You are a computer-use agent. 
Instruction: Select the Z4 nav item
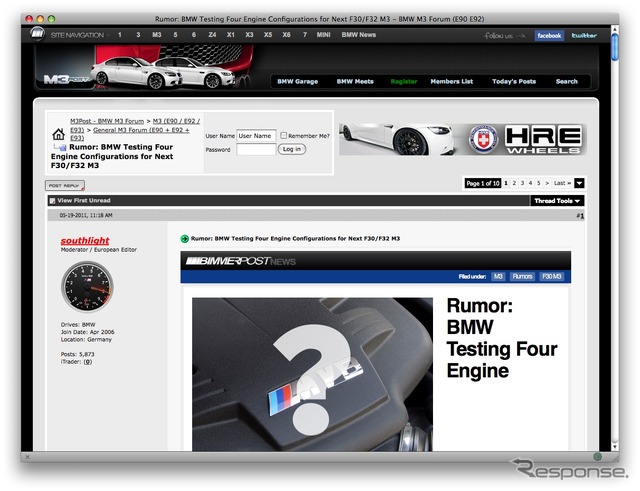point(212,35)
